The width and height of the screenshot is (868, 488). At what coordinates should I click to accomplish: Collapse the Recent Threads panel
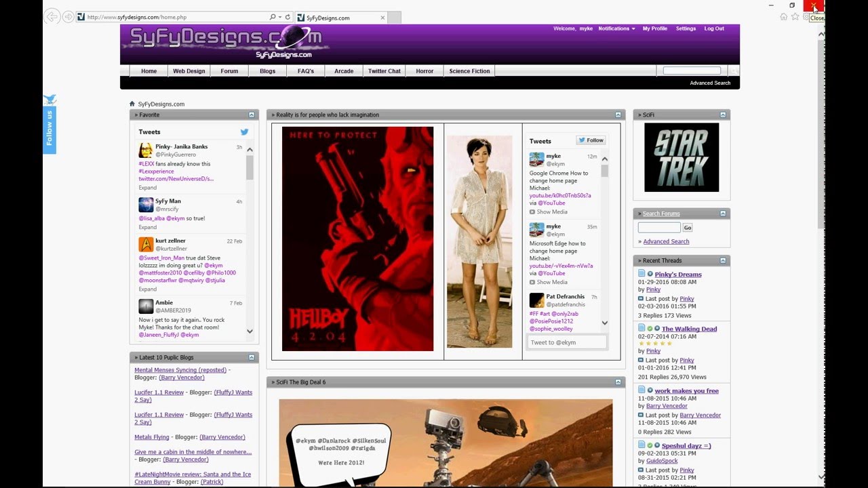(723, 260)
